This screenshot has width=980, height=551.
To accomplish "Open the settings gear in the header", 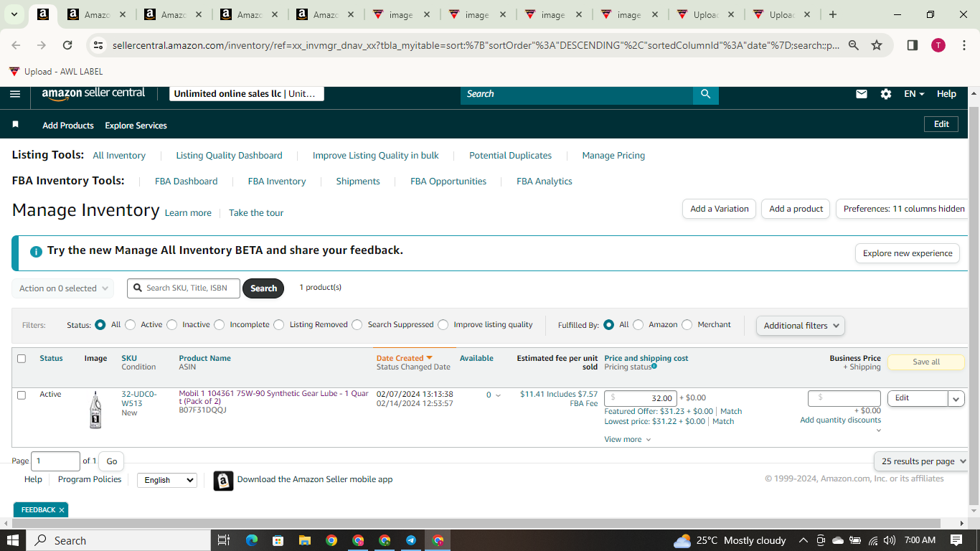I will pyautogui.click(x=886, y=94).
